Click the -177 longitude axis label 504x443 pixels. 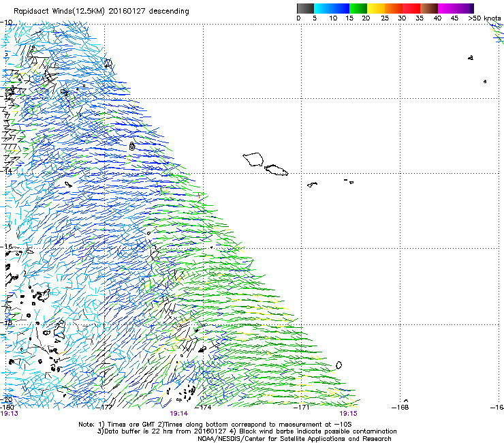click(x=105, y=408)
